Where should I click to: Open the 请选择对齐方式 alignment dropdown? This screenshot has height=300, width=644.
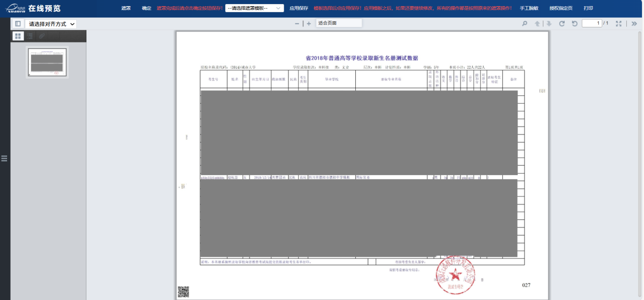[x=51, y=24]
